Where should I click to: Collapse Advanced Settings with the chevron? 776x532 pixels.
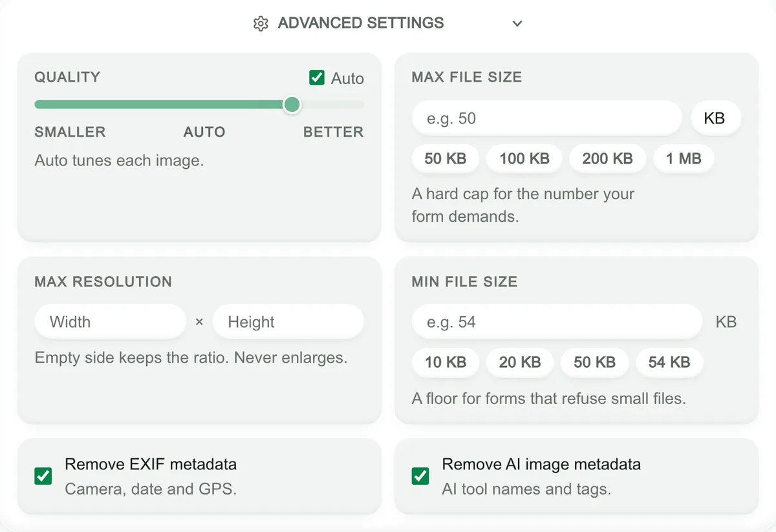(x=517, y=24)
